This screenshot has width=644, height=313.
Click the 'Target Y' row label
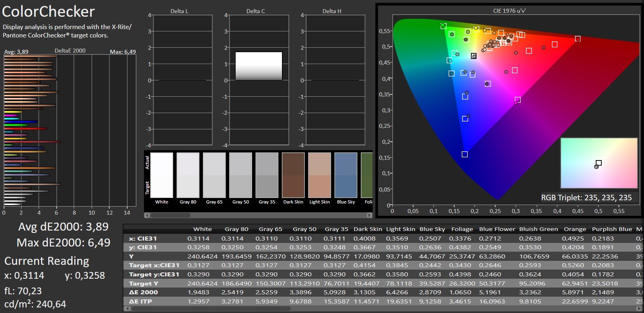[144, 284]
